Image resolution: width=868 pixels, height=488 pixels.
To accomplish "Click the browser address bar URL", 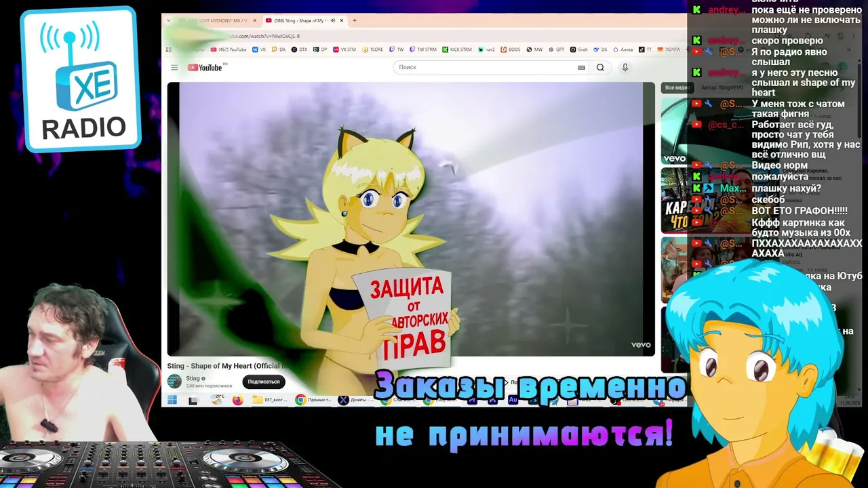I will pos(264,36).
